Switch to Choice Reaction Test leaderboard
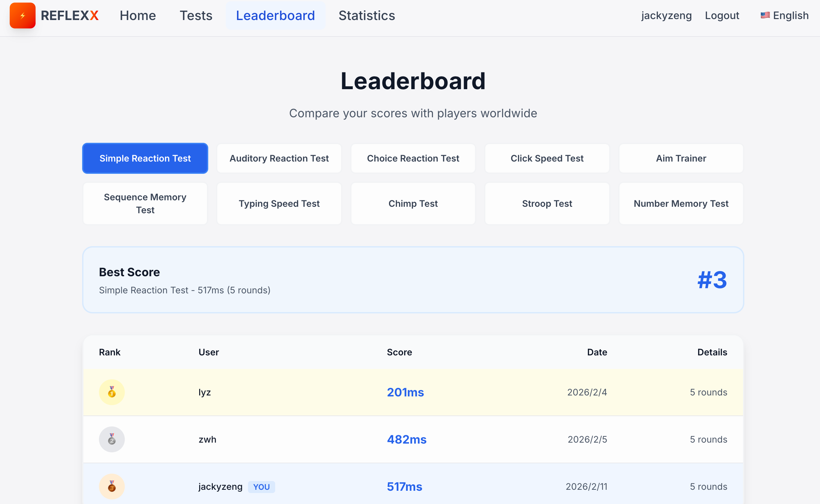 [x=413, y=158]
